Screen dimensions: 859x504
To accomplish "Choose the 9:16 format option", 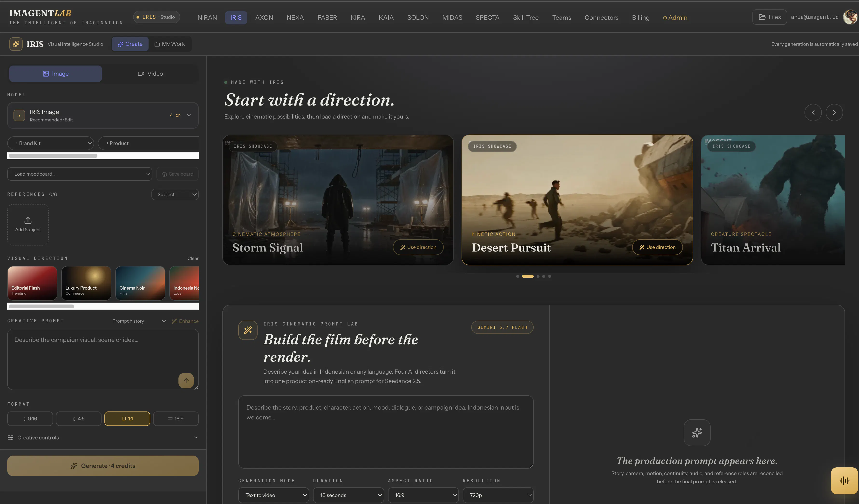I will click(x=30, y=418).
